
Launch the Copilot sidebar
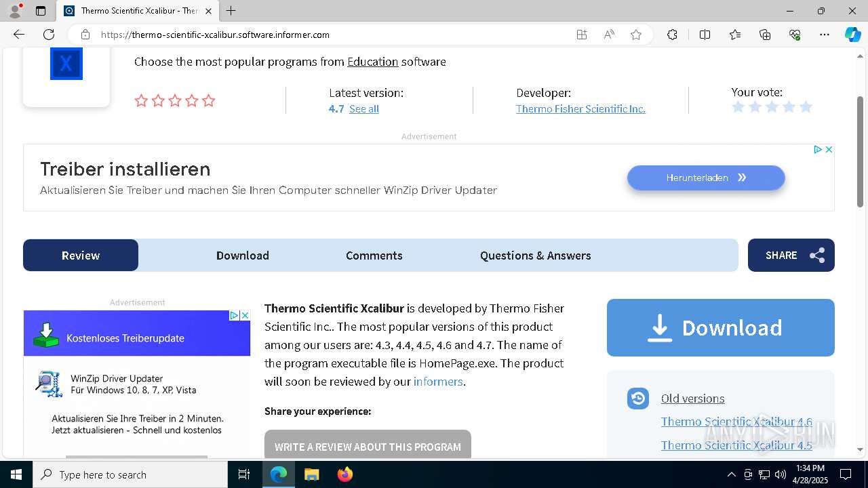852,35
